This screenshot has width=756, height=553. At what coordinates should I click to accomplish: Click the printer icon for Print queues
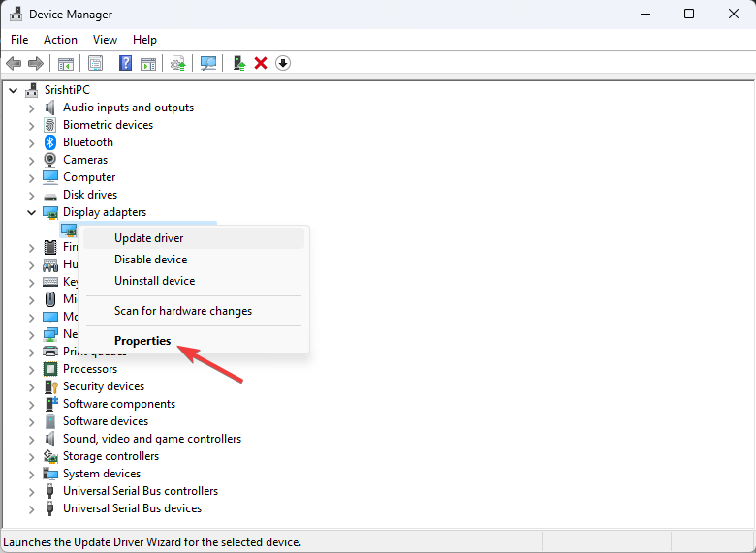click(50, 352)
